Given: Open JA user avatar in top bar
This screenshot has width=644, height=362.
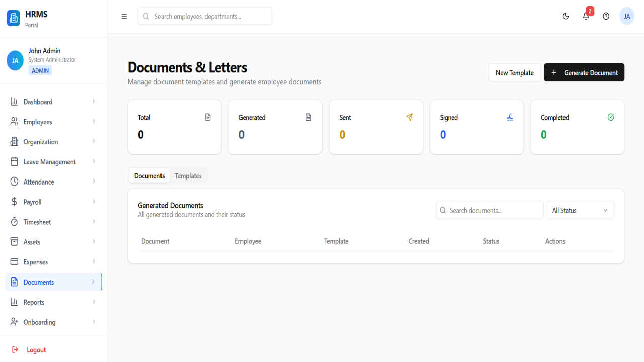Looking at the screenshot, I should point(627,16).
